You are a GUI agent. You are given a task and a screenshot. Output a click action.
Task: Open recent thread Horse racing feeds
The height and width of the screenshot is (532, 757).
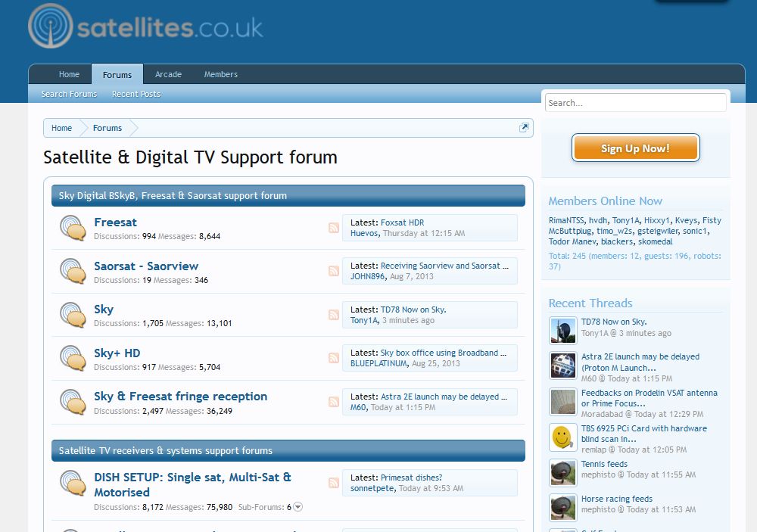[616, 499]
